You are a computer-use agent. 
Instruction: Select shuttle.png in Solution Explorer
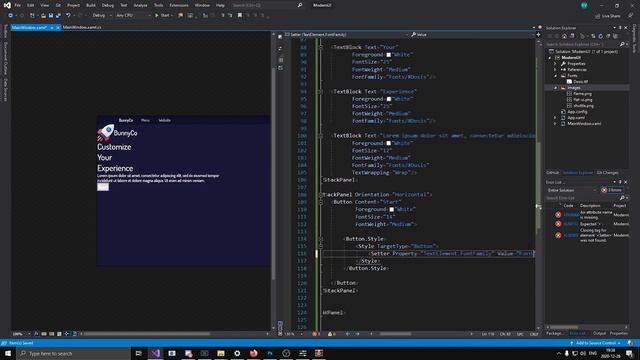[583, 106]
